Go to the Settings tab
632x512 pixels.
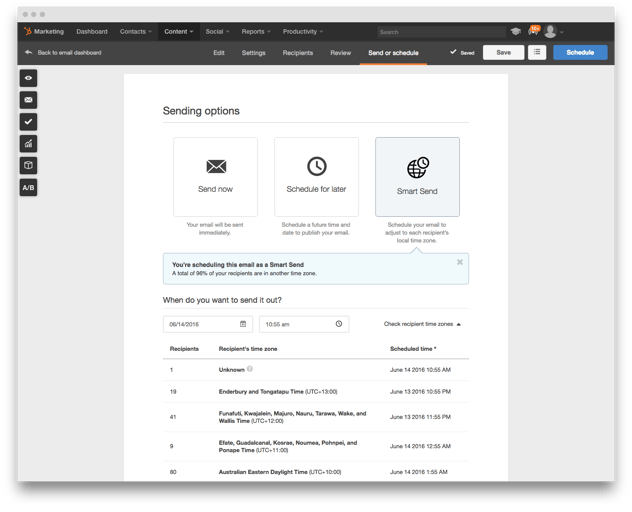254,53
